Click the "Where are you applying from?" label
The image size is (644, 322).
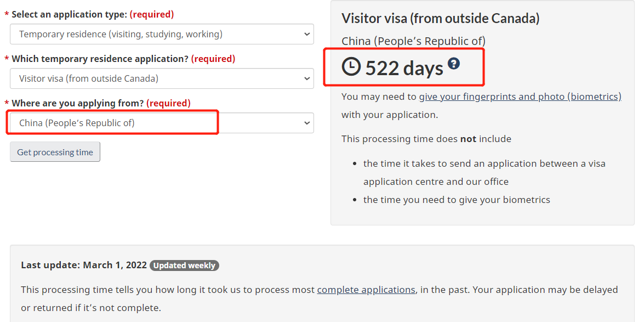tap(78, 103)
